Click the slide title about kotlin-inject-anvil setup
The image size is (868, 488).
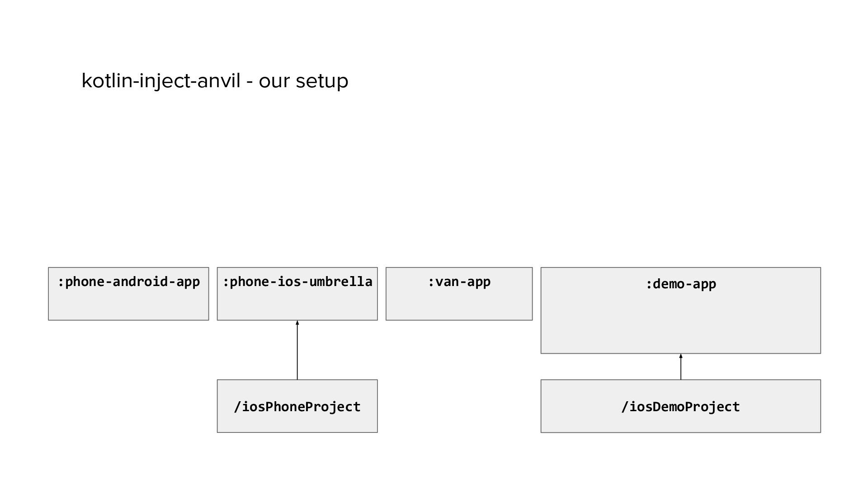[215, 81]
